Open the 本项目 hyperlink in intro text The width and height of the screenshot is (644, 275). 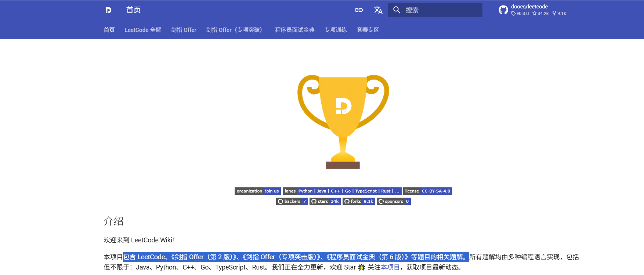390,267
